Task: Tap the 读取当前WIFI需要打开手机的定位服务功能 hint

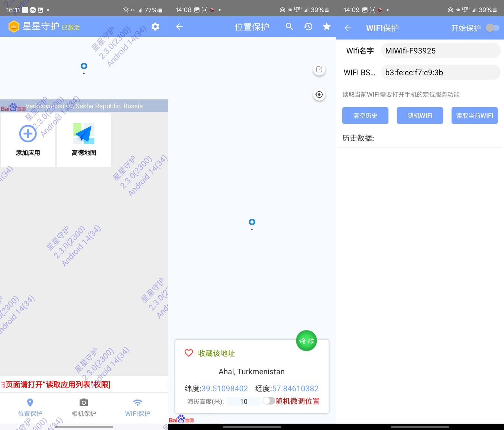Action: pos(401,94)
